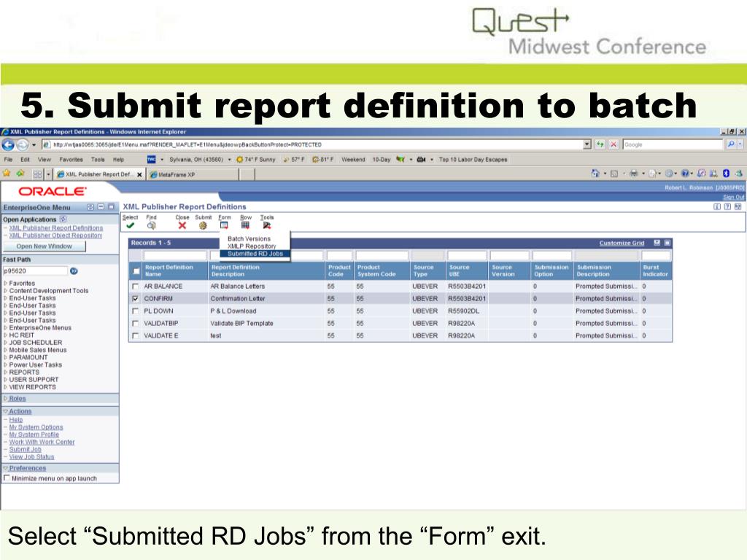
Task: Click the Sign Out link
Action: [733, 197]
